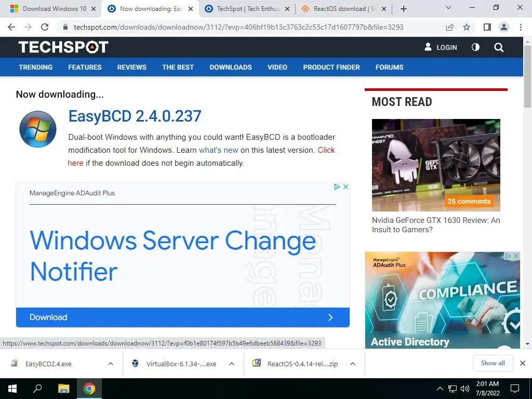
Task: Go back to the previous page
Action: coord(11,27)
